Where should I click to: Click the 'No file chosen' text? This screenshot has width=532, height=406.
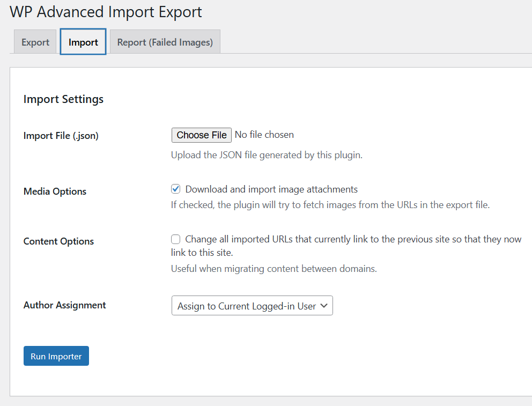pos(264,135)
